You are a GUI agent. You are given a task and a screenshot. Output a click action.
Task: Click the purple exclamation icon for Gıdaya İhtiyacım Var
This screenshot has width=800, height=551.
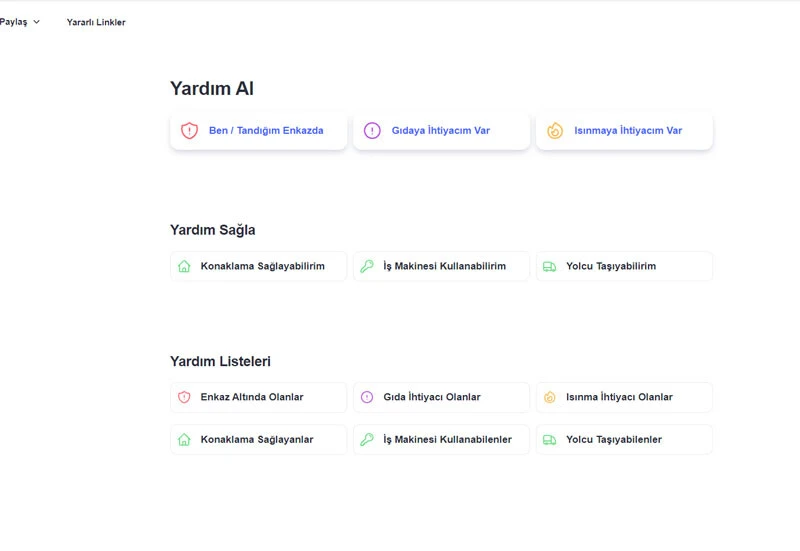pos(372,130)
